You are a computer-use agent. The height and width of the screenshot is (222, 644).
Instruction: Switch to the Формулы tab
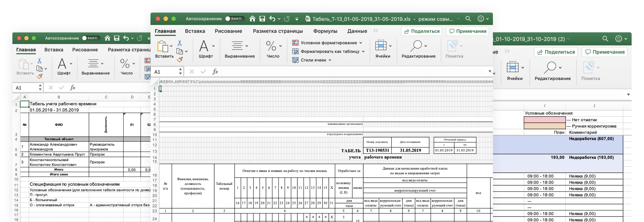pos(325,31)
